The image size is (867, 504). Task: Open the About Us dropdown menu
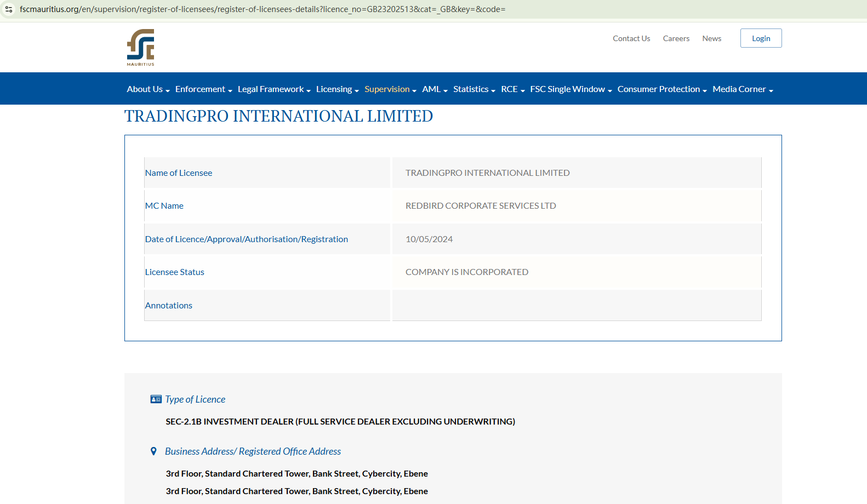click(x=148, y=89)
